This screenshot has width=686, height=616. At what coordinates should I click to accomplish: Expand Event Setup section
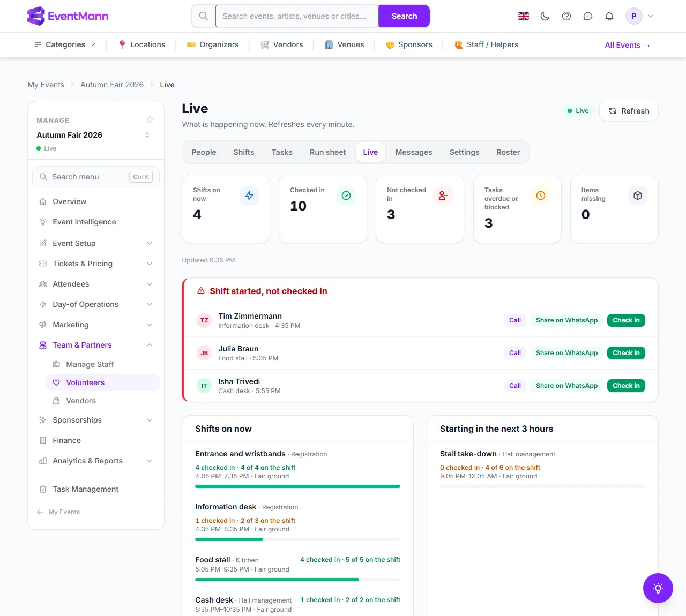(96, 243)
